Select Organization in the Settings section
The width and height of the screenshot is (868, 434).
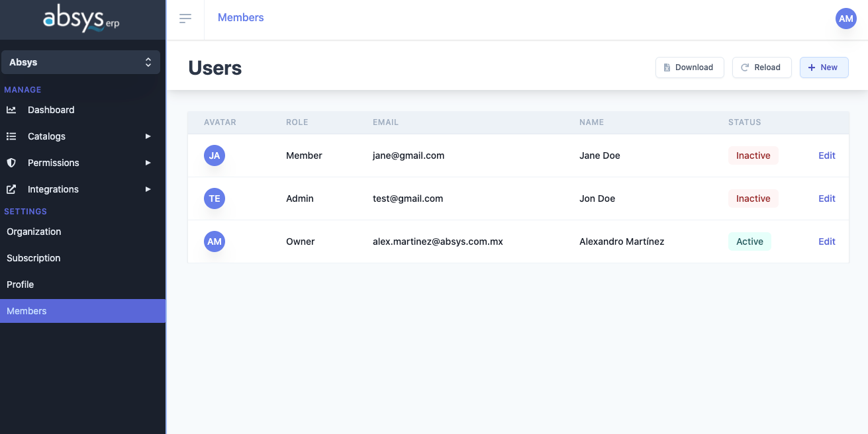(34, 232)
